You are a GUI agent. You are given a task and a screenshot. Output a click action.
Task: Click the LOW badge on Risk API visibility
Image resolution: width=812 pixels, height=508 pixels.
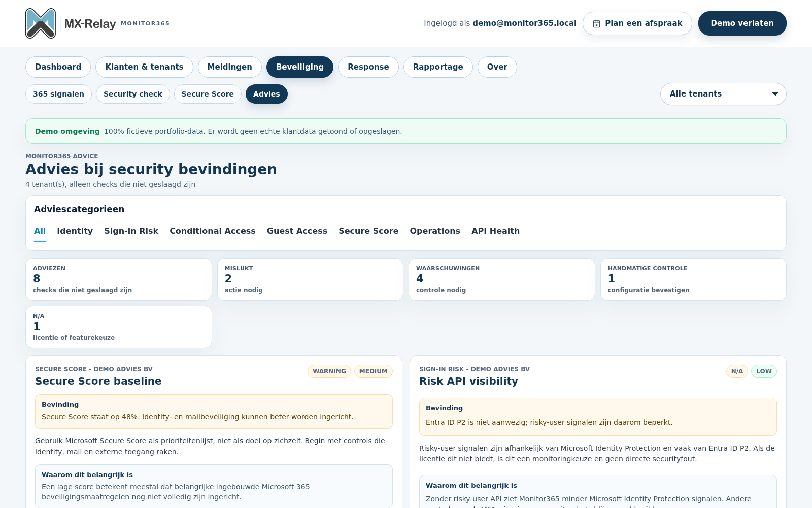[764, 371]
